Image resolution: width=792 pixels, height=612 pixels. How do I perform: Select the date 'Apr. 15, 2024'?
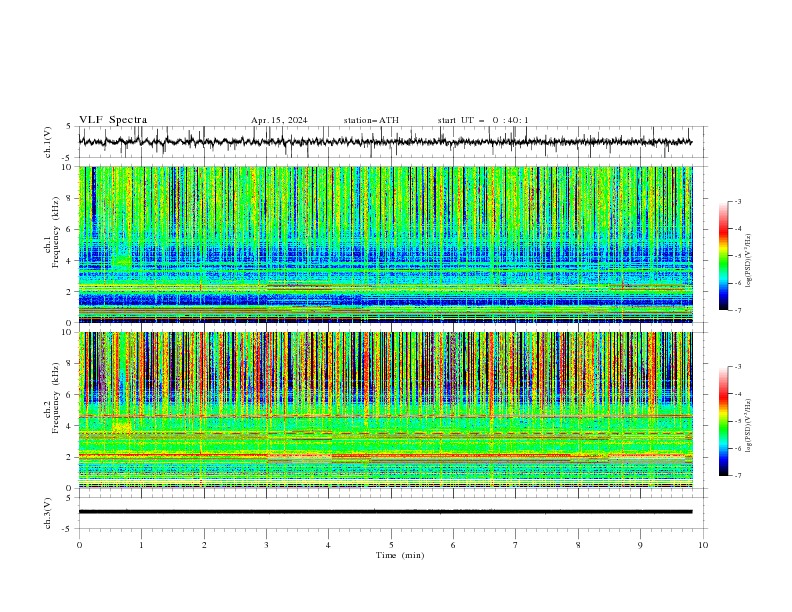(279, 120)
